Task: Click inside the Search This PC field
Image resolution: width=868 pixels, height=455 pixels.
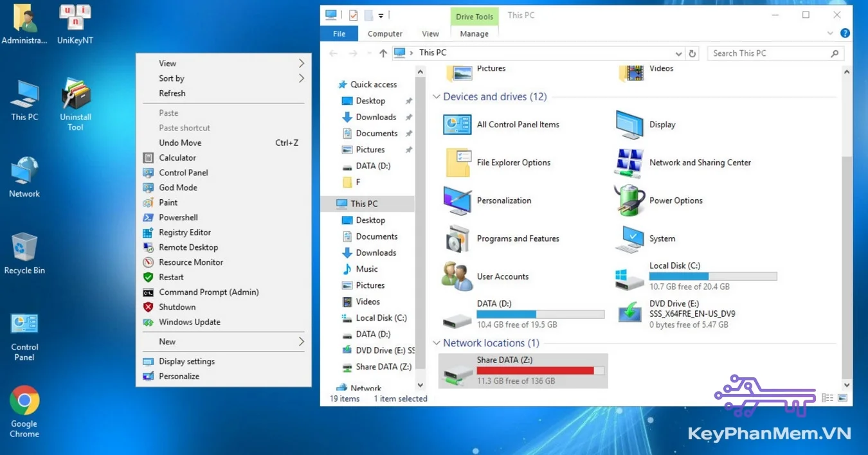Action: 768,53
